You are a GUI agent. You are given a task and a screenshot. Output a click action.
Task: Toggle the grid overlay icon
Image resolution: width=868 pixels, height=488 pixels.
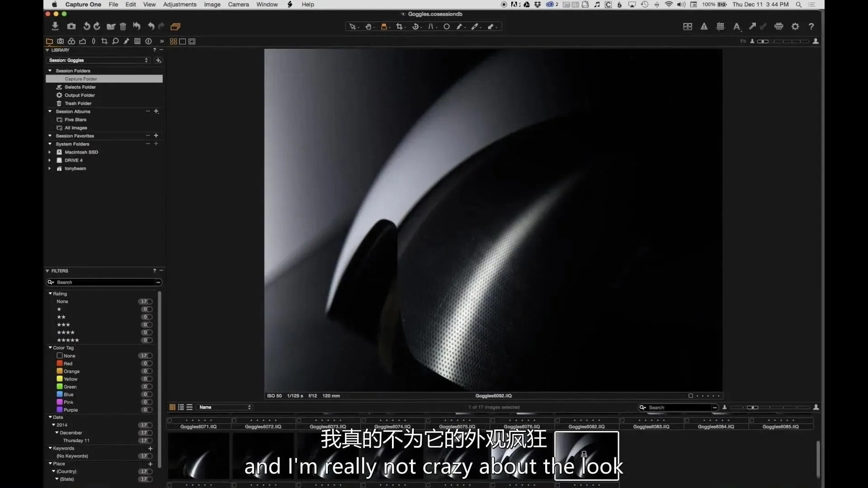point(720,27)
